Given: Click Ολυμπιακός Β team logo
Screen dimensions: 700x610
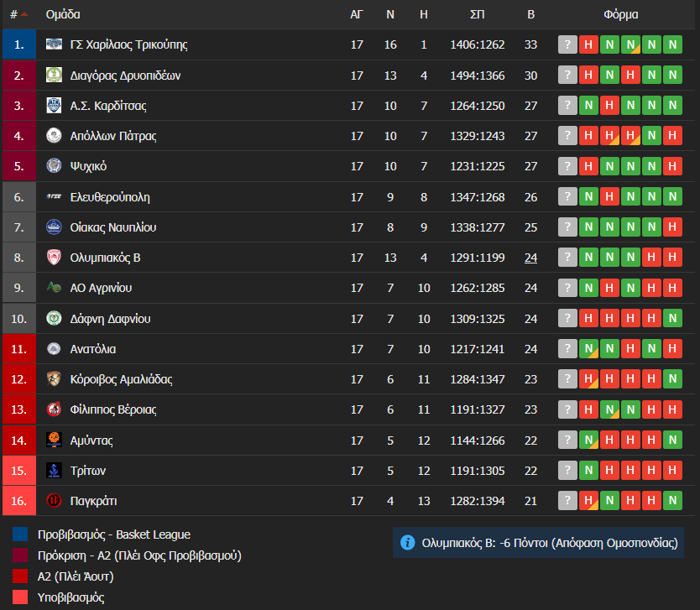Looking at the screenshot, I should coord(54,258).
